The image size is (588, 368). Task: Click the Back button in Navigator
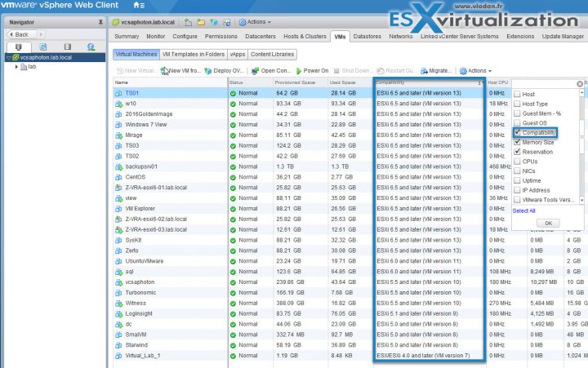(x=21, y=34)
